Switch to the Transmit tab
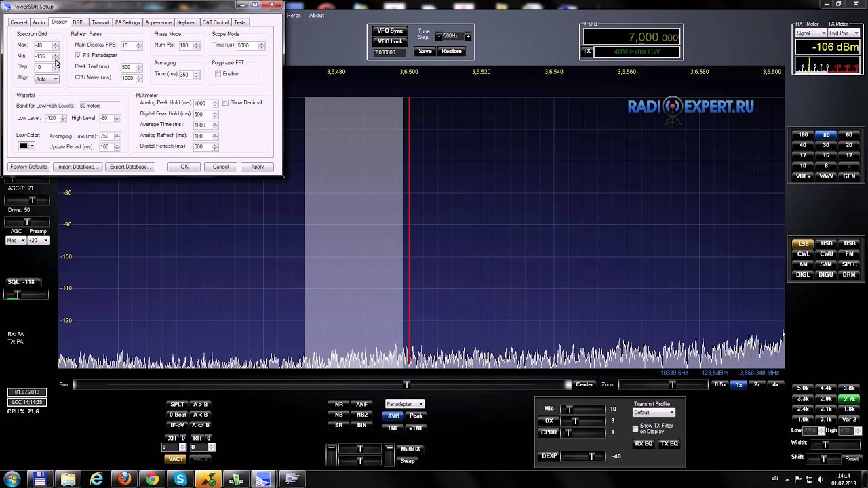 point(100,22)
